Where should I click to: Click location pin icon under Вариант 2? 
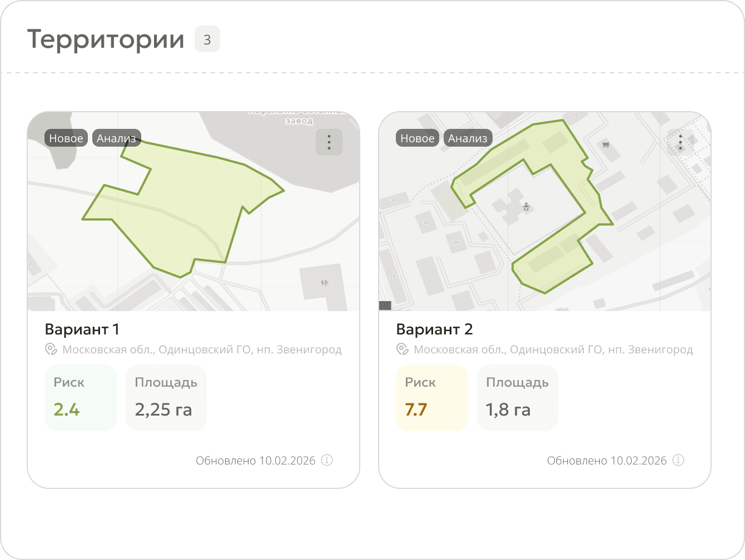tap(403, 349)
